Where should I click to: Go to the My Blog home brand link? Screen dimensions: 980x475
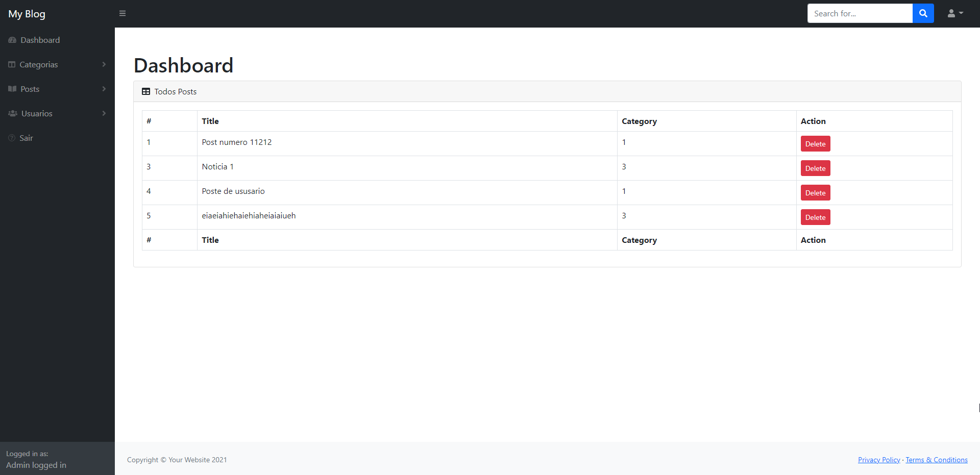click(27, 14)
